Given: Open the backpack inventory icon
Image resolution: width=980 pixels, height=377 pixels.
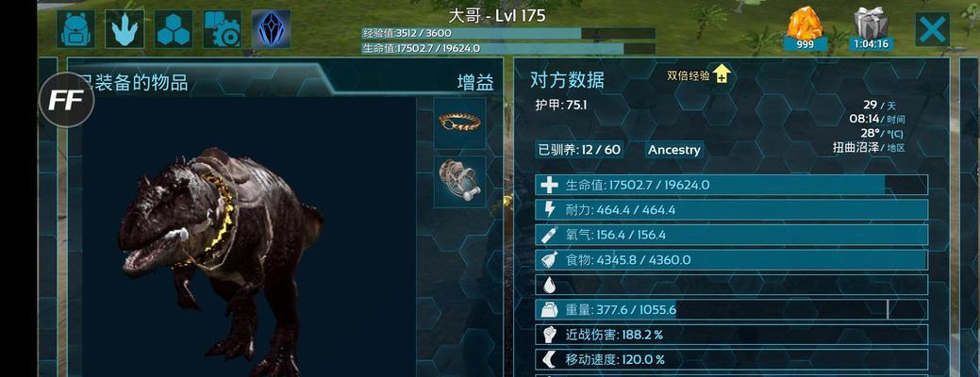Looking at the screenshot, I should 76,28.
